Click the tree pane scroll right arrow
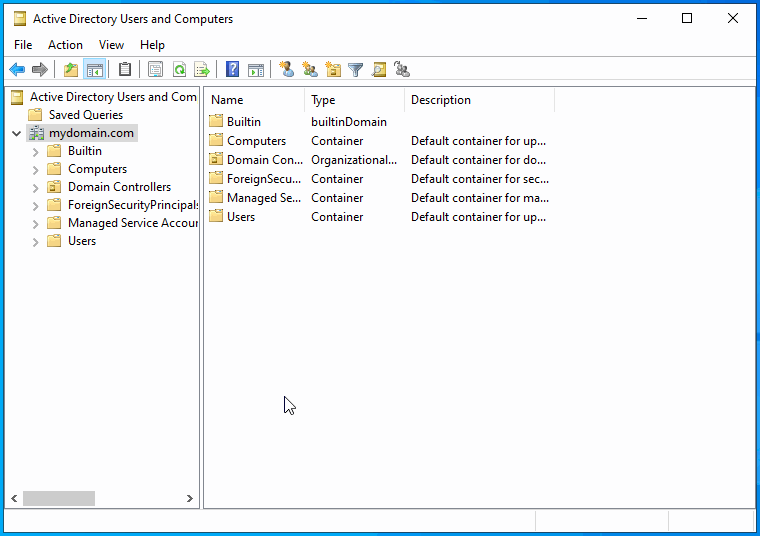 point(190,498)
